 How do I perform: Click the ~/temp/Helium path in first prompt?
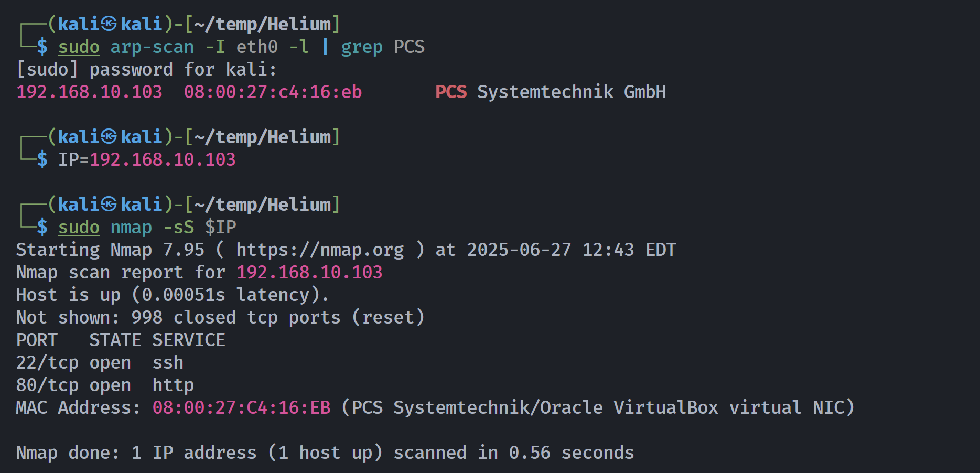point(263,24)
